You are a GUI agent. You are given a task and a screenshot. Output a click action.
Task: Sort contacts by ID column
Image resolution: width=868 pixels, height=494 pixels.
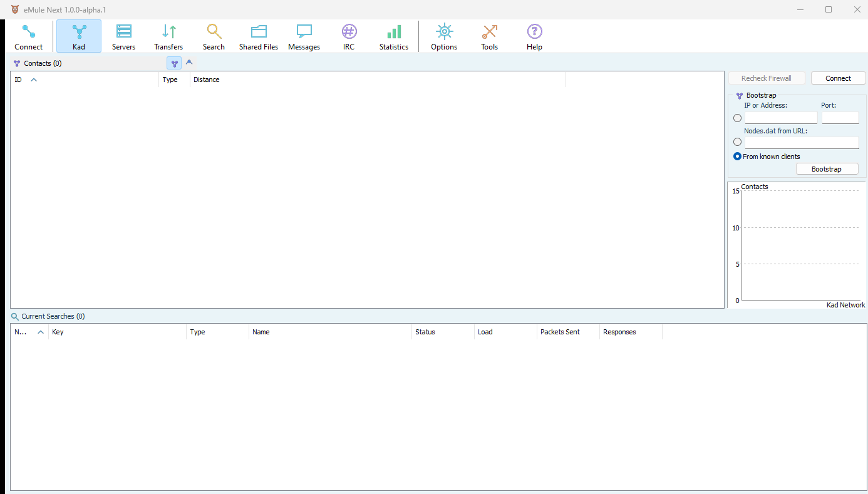tap(85, 80)
